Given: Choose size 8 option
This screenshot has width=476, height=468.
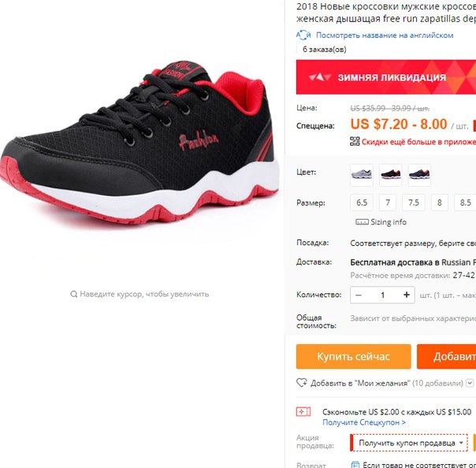Looking at the screenshot, I should tap(439, 202).
